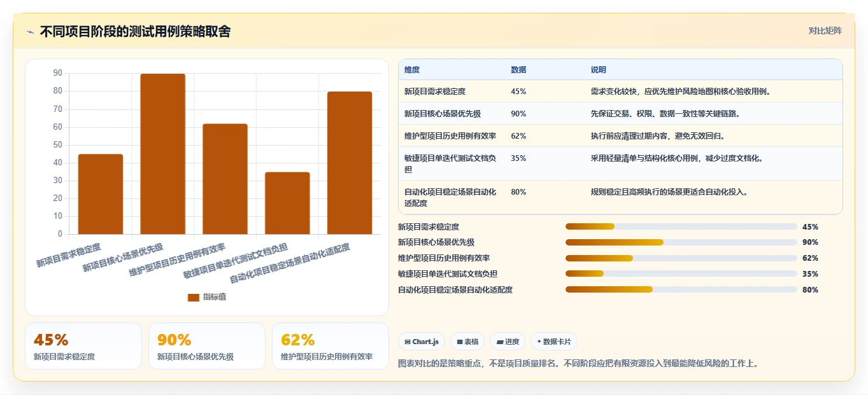Click the 自动化项目稳定场景自动化适配度 chart bar
Image resolution: width=868 pixels, height=395 pixels.
[x=350, y=163]
